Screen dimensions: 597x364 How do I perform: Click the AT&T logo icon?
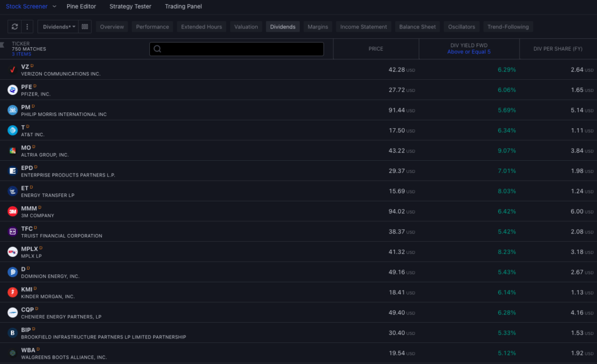click(x=12, y=130)
